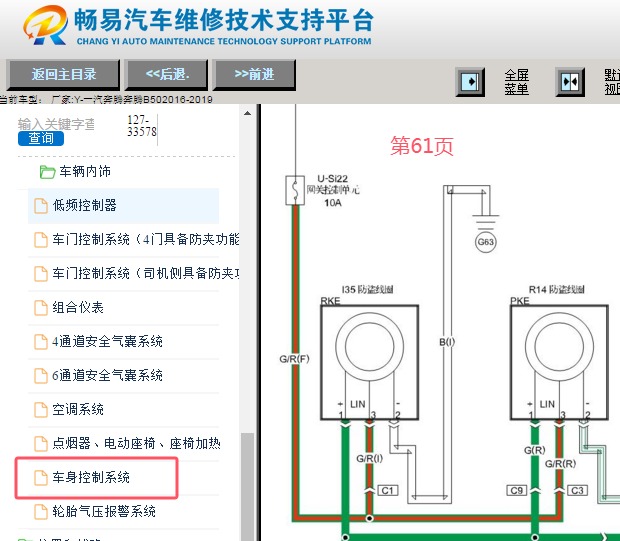This screenshot has width=620, height=541.
Task: Click the blue 查询 search button
Action: tap(41, 138)
